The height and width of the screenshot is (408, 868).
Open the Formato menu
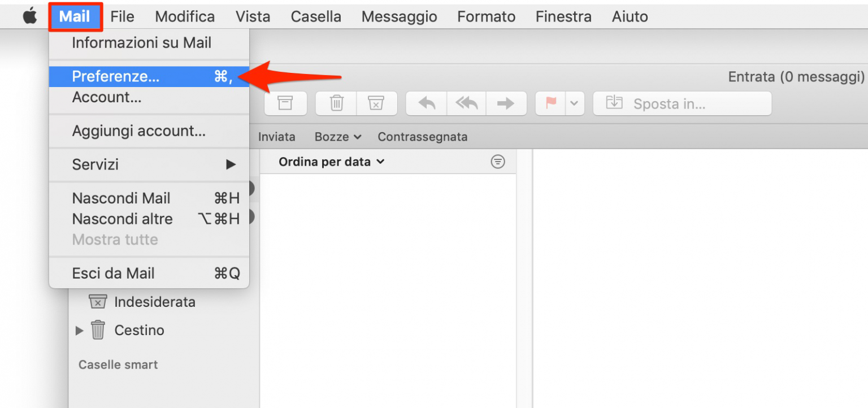(x=486, y=17)
